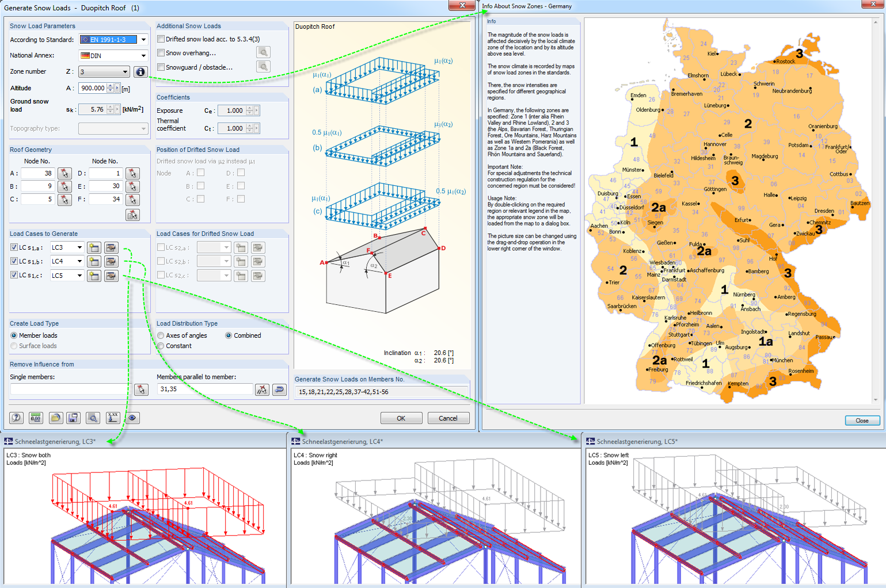Screen dimensions: 886x588
Task: Uncheck LC s1,c load case
Action: [14, 275]
